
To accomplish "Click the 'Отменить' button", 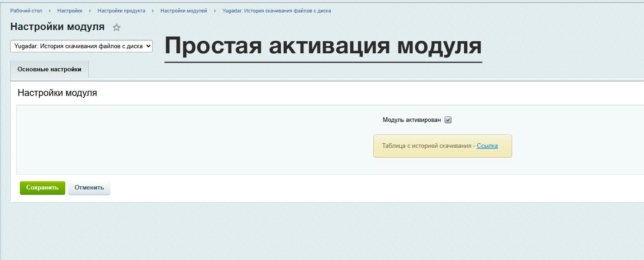I will 89,188.
